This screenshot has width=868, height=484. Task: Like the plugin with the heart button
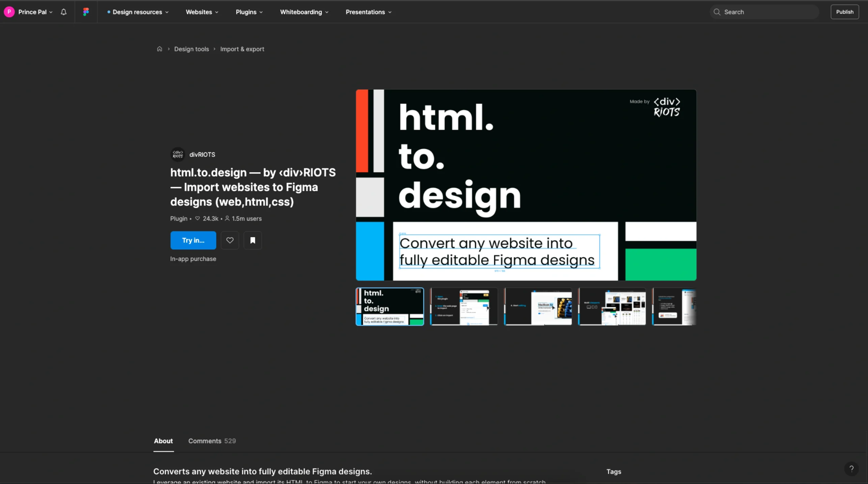point(230,240)
